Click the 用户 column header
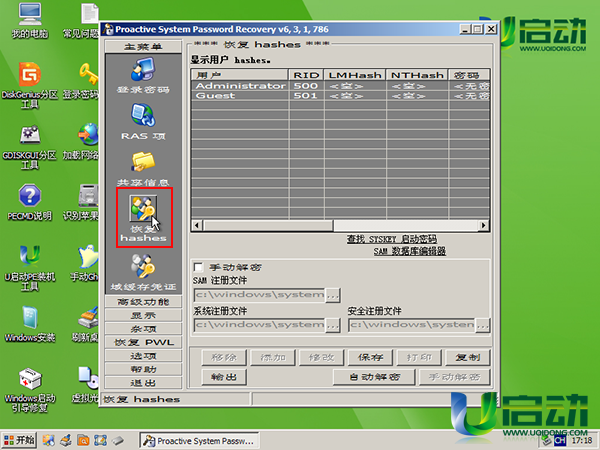This screenshot has width=600, height=450. coord(240,75)
